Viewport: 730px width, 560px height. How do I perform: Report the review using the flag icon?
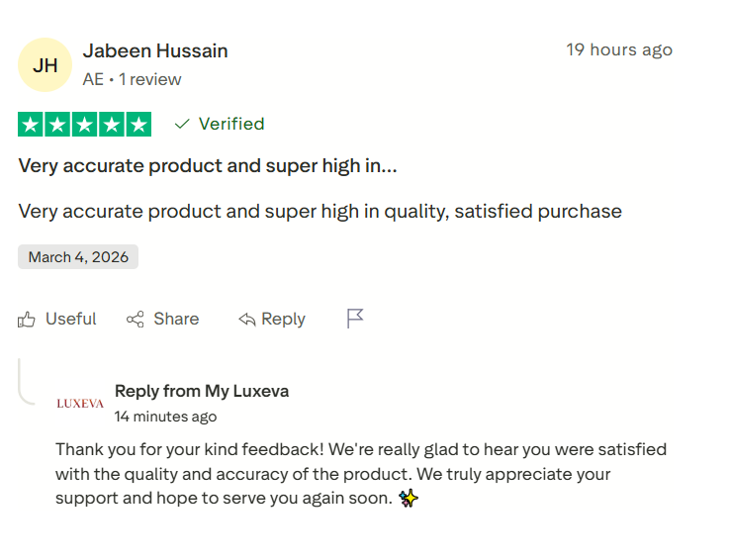pyautogui.click(x=355, y=318)
